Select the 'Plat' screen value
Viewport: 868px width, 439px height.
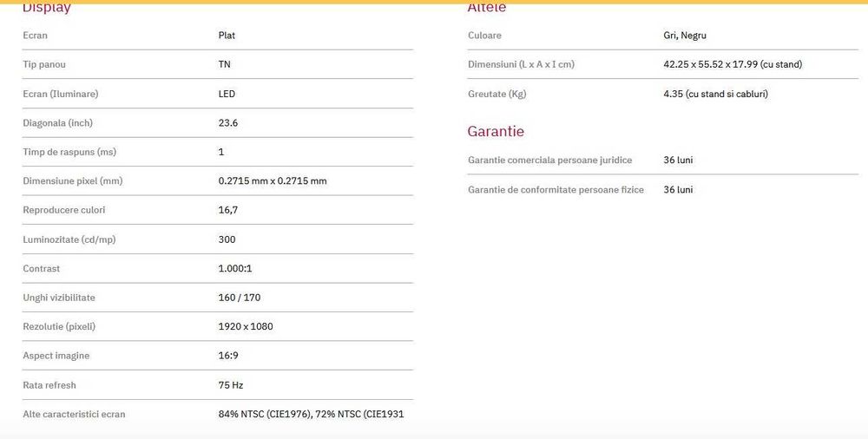[227, 36]
